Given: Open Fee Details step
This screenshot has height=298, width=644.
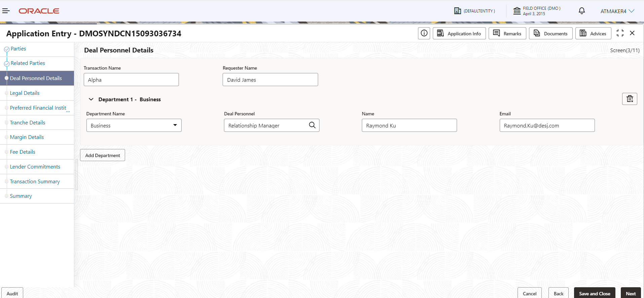Looking at the screenshot, I should click(23, 152).
